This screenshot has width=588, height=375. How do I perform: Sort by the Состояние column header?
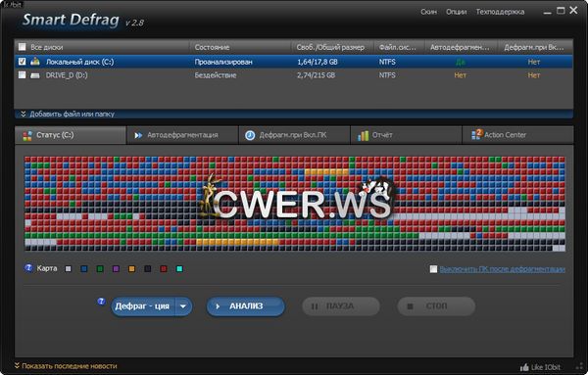coord(240,47)
